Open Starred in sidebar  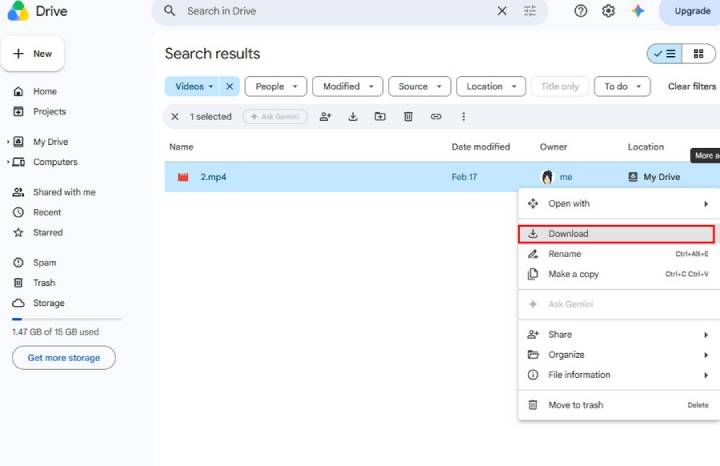[x=48, y=233]
